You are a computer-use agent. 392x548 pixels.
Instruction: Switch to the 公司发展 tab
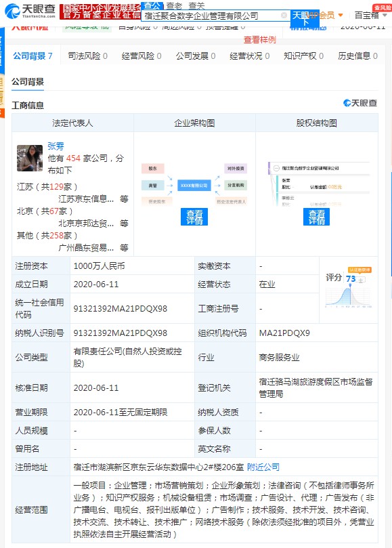pyautogui.click(x=196, y=56)
